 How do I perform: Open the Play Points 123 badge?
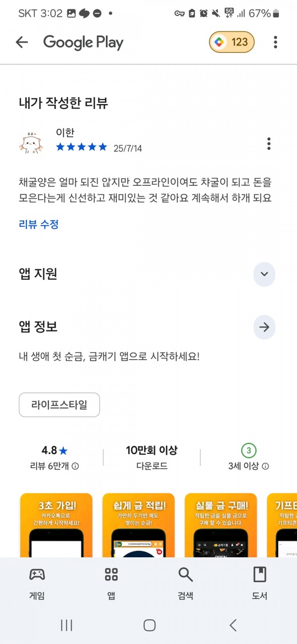(232, 42)
